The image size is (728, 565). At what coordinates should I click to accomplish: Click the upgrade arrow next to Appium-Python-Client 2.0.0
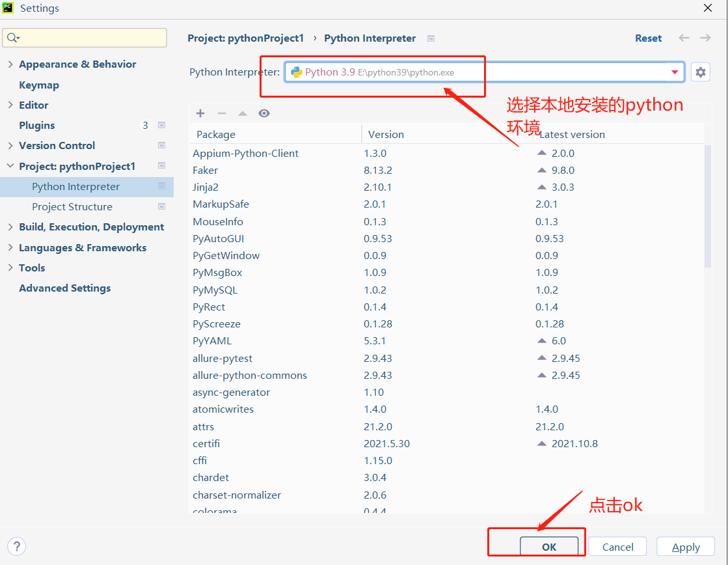click(x=542, y=153)
